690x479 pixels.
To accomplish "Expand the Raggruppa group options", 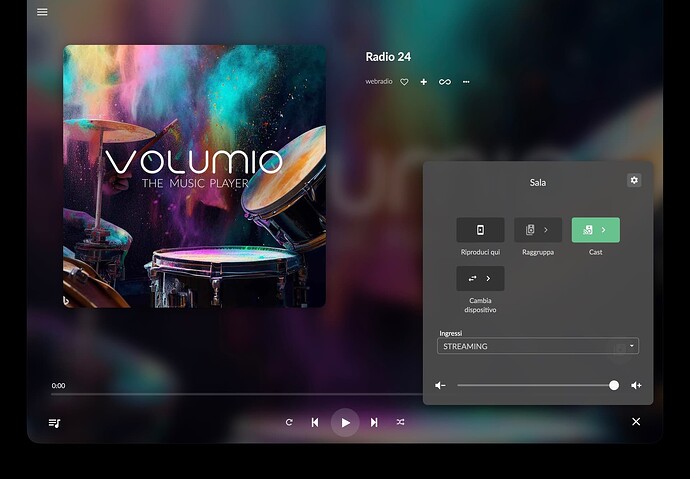I will pyautogui.click(x=538, y=230).
